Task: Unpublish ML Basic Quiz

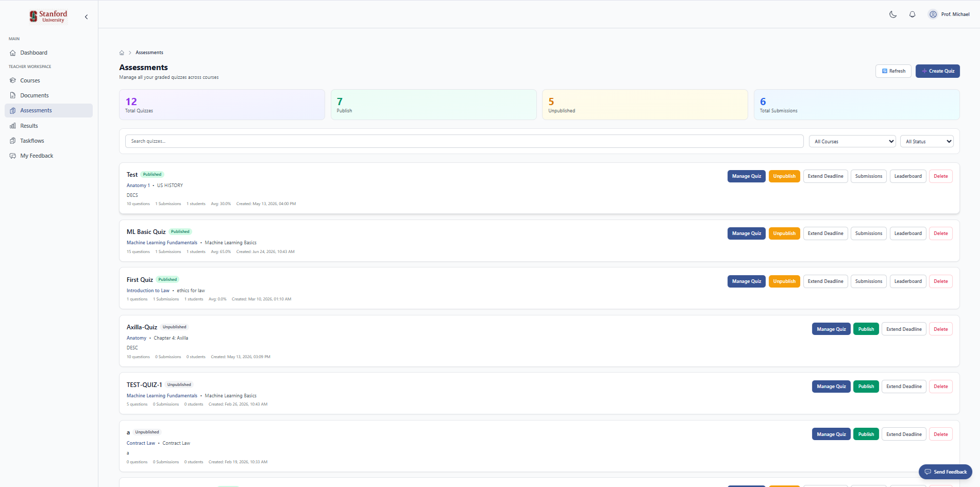Action: [784, 233]
